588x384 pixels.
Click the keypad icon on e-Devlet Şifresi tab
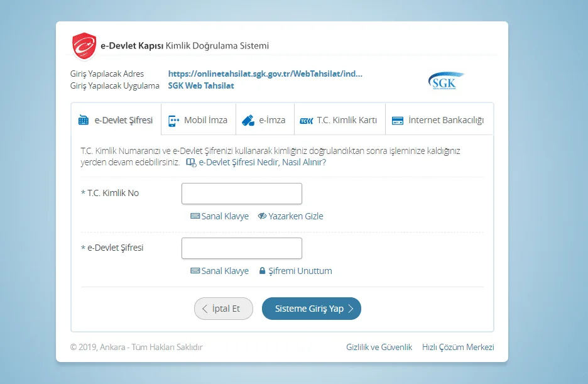point(84,120)
